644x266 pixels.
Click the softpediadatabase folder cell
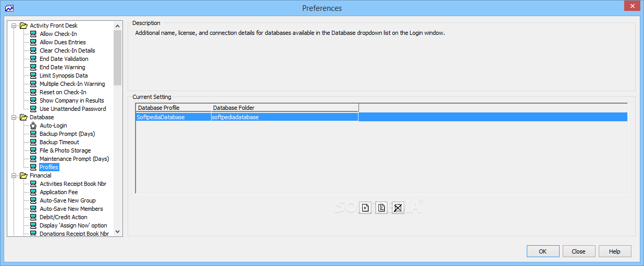pyautogui.click(x=284, y=117)
